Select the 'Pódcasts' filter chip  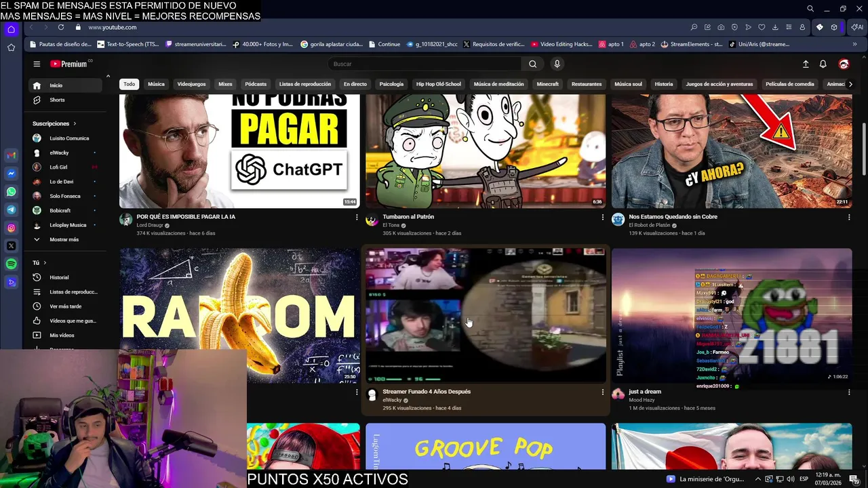(x=256, y=84)
